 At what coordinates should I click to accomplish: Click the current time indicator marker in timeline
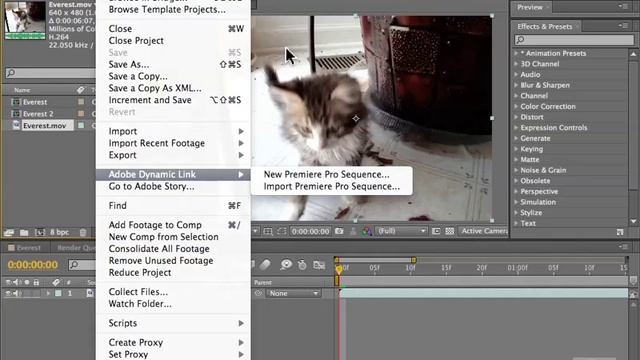[x=339, y=269]
